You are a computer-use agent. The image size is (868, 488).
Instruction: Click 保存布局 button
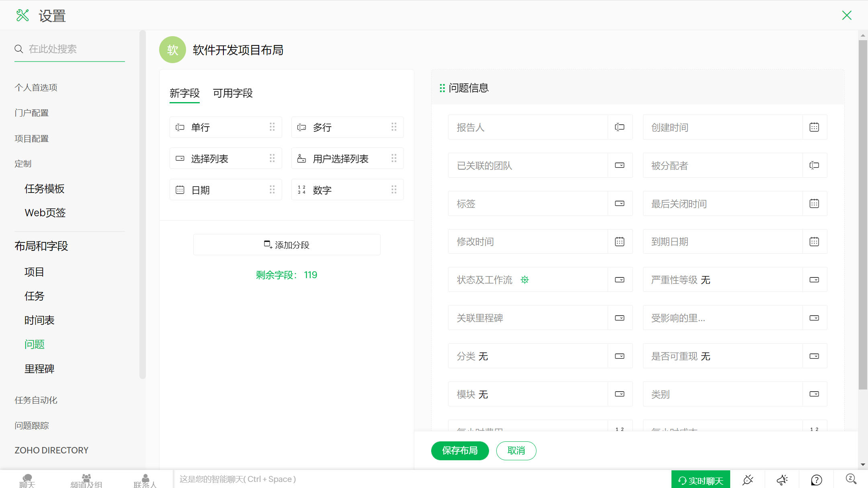tap(460, 451)
